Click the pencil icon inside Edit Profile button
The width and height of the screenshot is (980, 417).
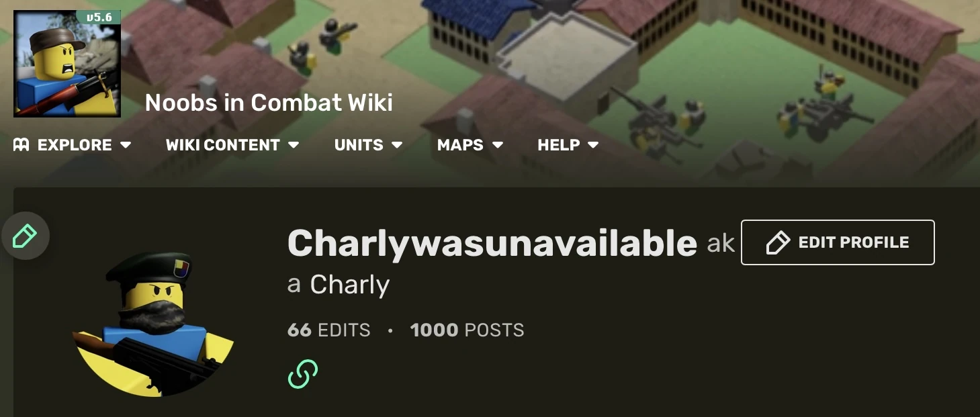click(778, 242)
